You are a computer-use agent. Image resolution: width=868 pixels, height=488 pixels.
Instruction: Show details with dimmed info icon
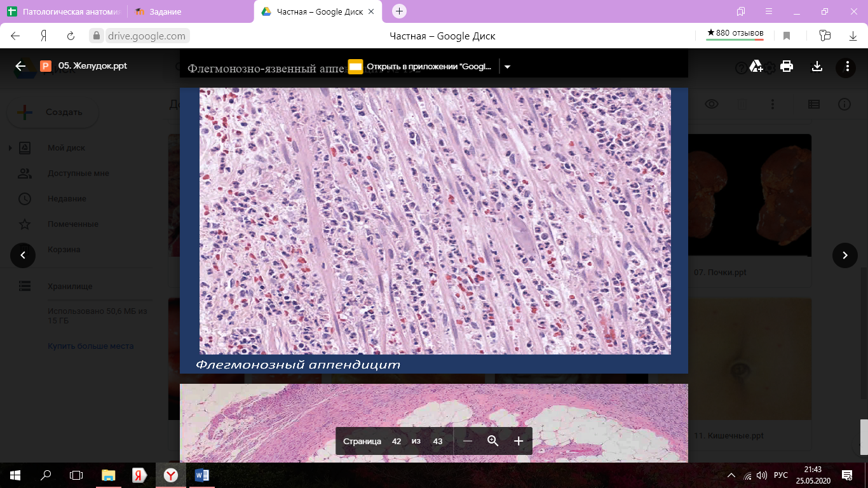[844, 104]
